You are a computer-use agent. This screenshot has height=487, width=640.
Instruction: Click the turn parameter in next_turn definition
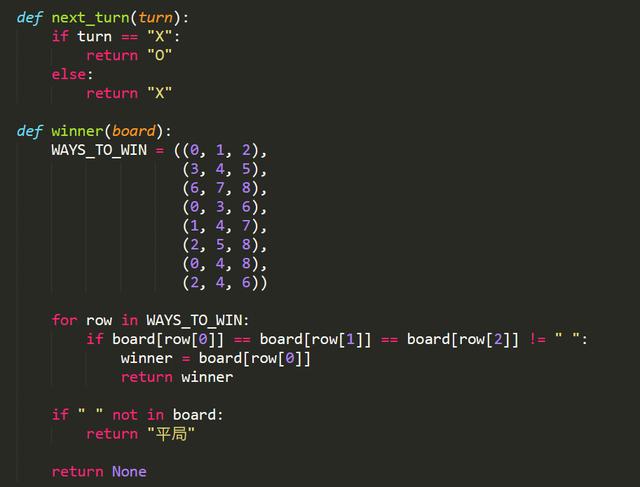155,18
